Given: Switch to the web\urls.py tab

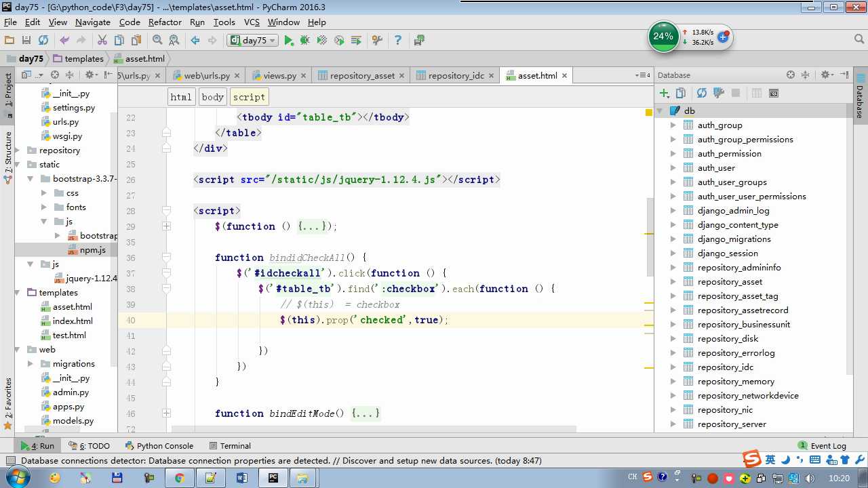Looking at the screenshot, I should coord(207,76).
